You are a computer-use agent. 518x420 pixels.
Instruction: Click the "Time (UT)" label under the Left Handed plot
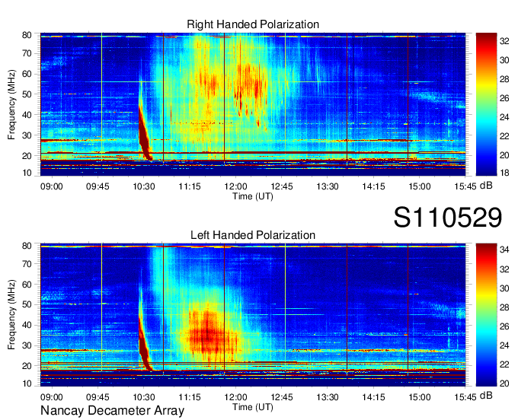[x=253, y=407]
